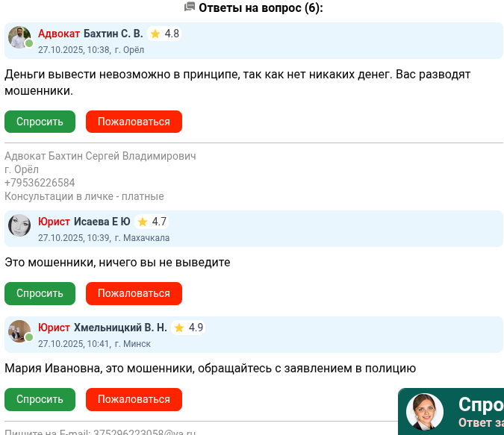504x435 pixels.
Task: Click city label г. Минск
Action: coord(132,344)
